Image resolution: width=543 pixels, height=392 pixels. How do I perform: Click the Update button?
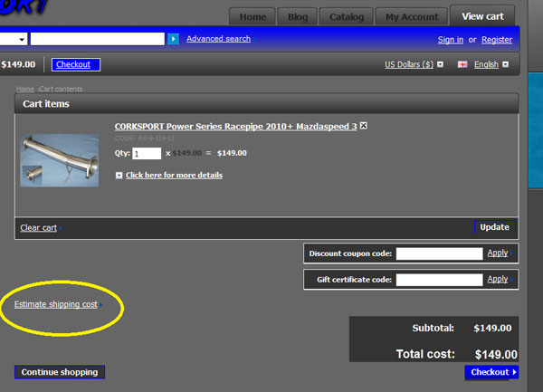coord(494,227)
